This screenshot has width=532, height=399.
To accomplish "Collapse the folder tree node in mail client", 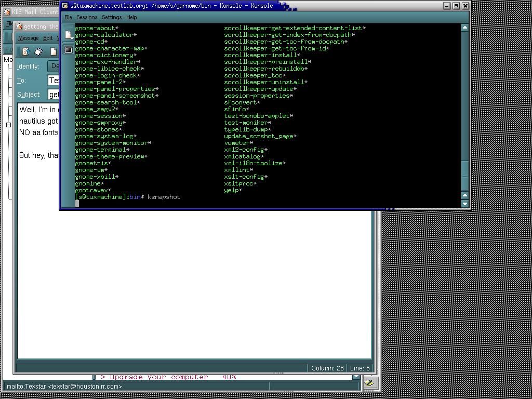I will (8, 125).
